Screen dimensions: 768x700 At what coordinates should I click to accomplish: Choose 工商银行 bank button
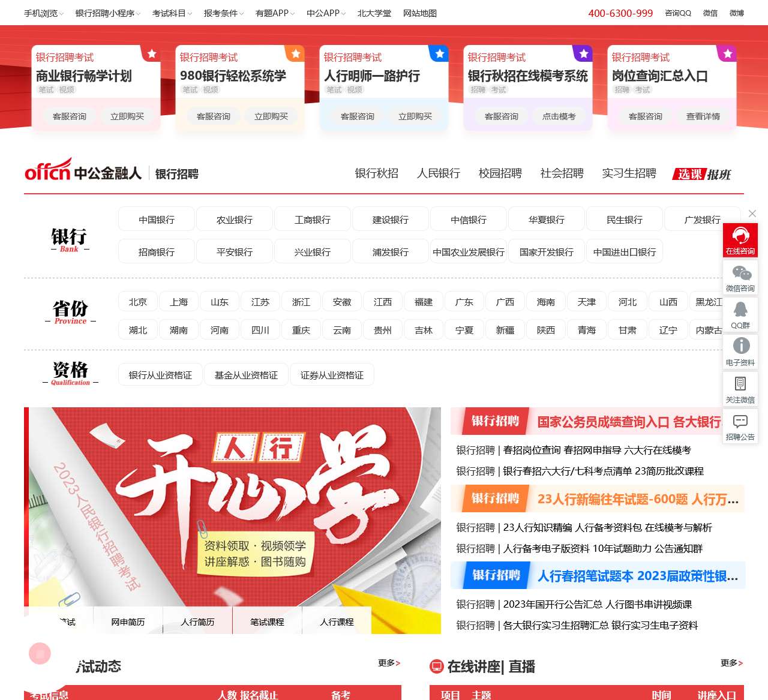(313, 220)
